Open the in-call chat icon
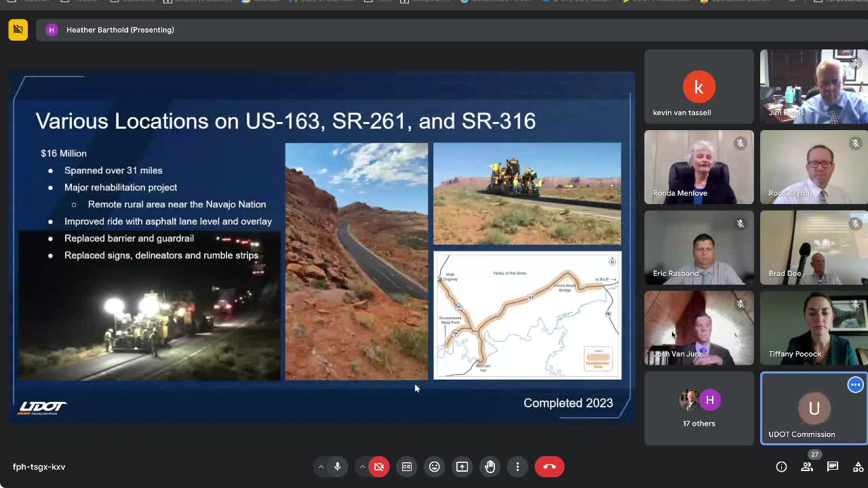The height and width of the screenshot is (488, 868). [x=832, y=466]
